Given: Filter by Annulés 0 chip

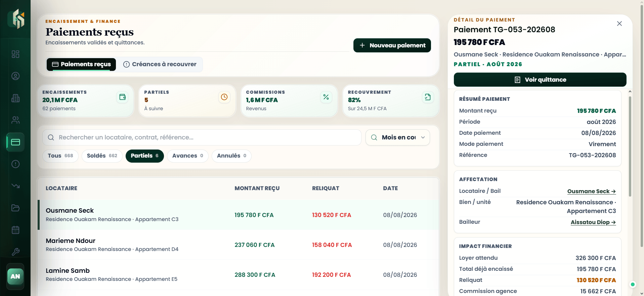Looking at the screenshot, I should click(x=231, y=156).
